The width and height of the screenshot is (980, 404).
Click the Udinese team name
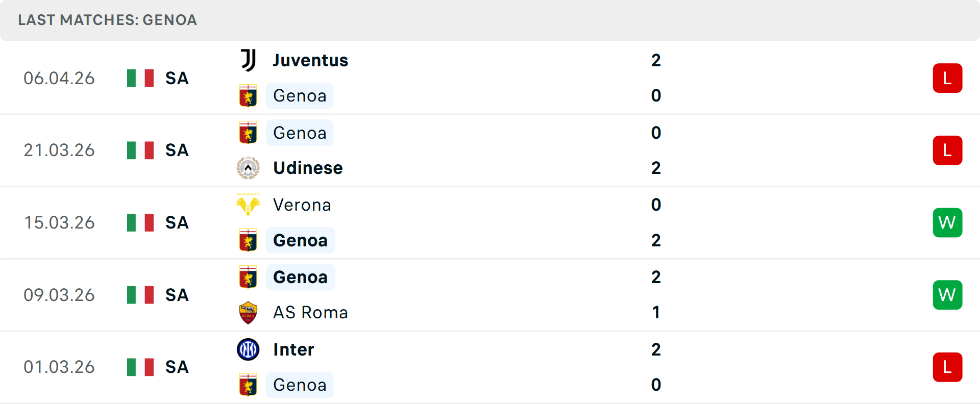coord(307,168)
